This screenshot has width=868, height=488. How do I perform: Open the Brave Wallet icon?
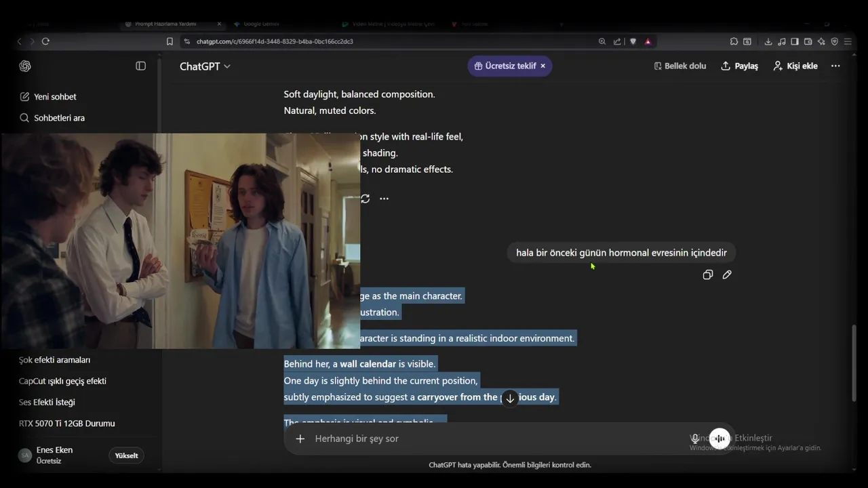tap(808, 41)
